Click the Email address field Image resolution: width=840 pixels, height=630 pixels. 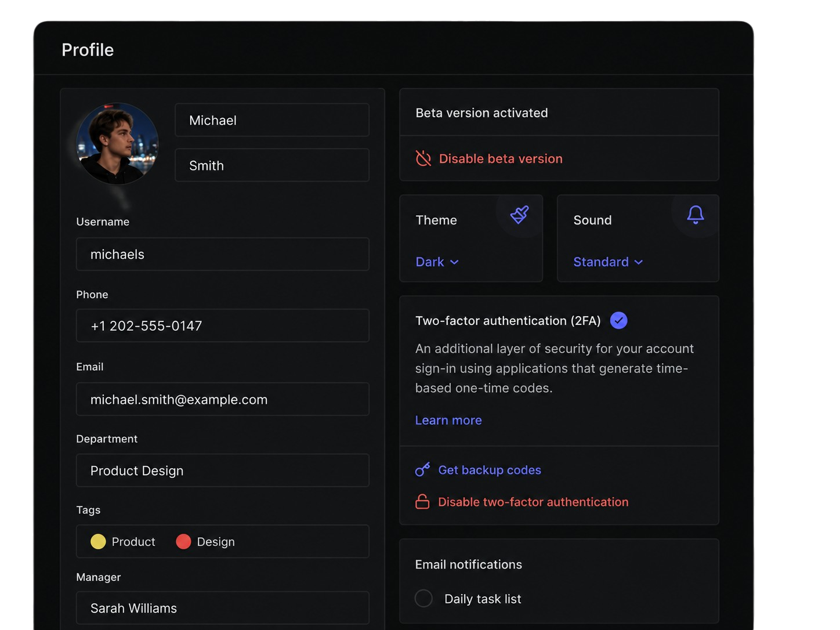coord(223,399)
